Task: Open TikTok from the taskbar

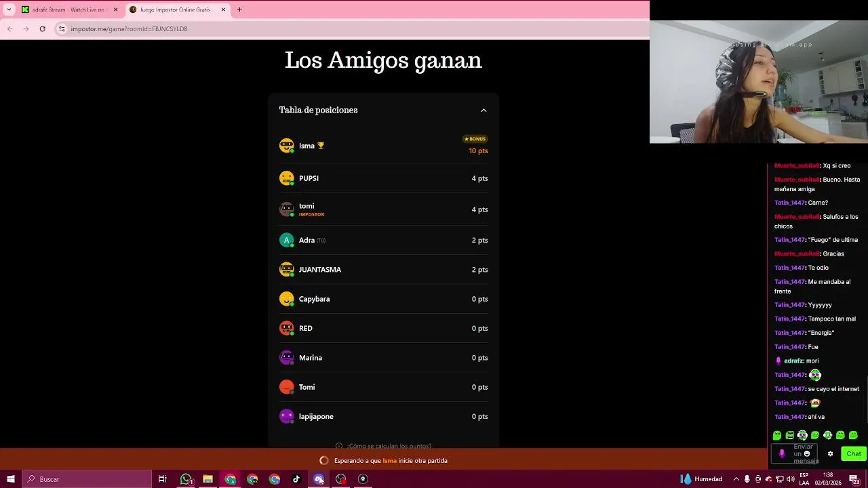Action: tap(296, 479)
